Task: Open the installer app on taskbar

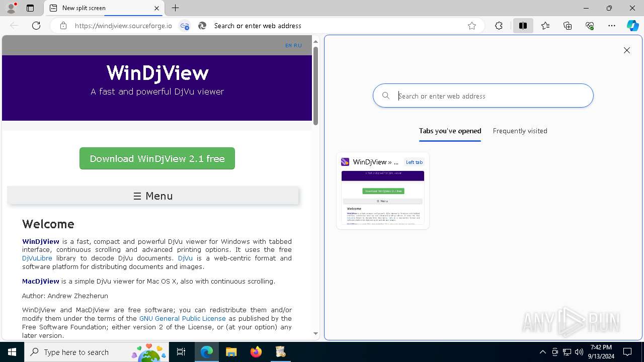Action: [x=280, y=352]
